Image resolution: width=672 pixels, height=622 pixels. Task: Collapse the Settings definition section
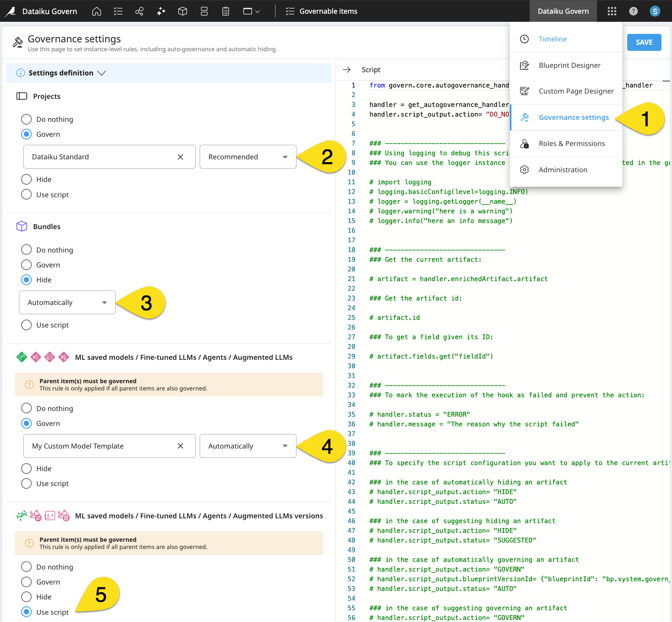pyautogui.click(x=102, y=73)
